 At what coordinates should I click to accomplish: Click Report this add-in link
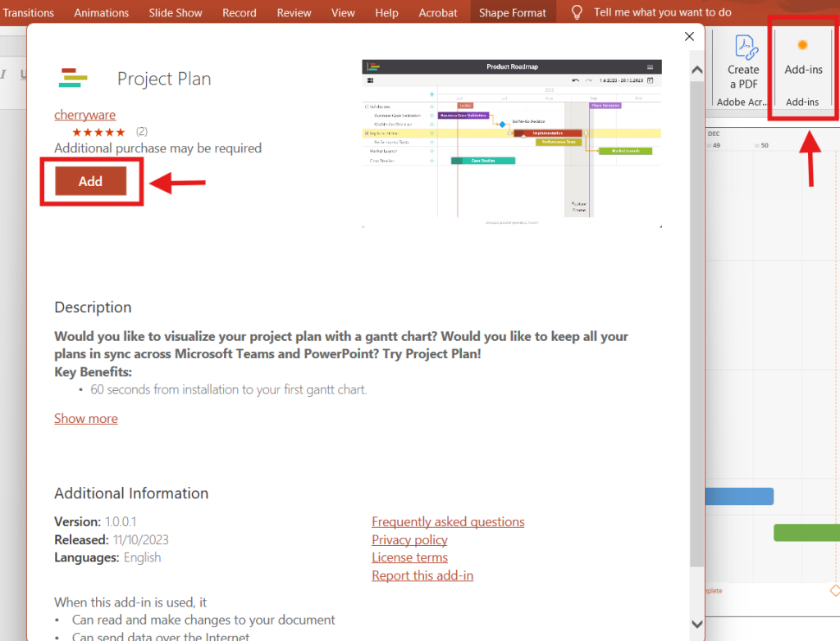422,575
